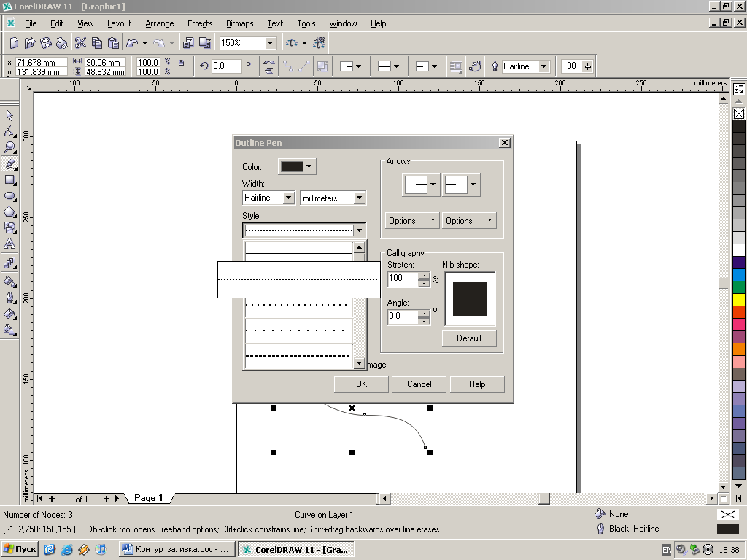Open the start arrowhead selector

420,184
